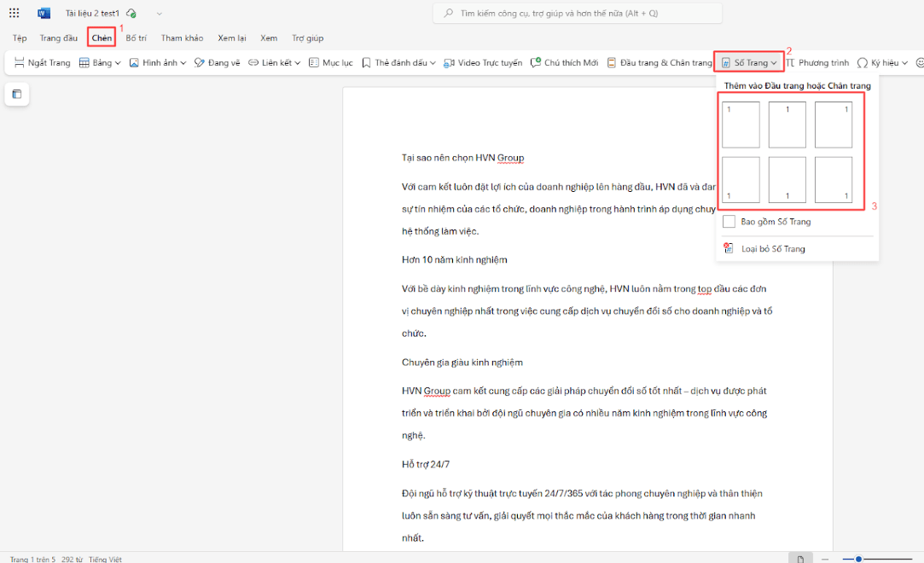This screenshot has width=924, height=563.
Task: Expand the Bảng dropdown arrow
Action: coord(118,63)
